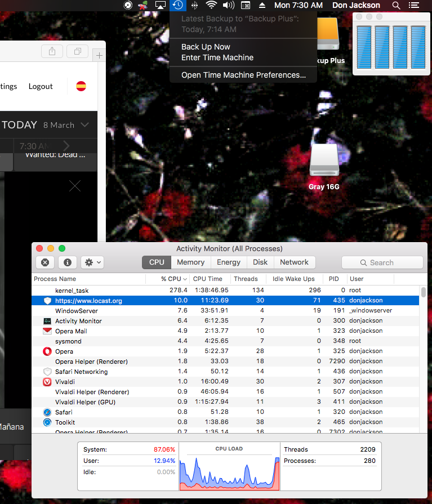Sort by the Process Name column header
The width and height of the screenshot is (432, 504).
pyautogui.click(x=89, y=279)
